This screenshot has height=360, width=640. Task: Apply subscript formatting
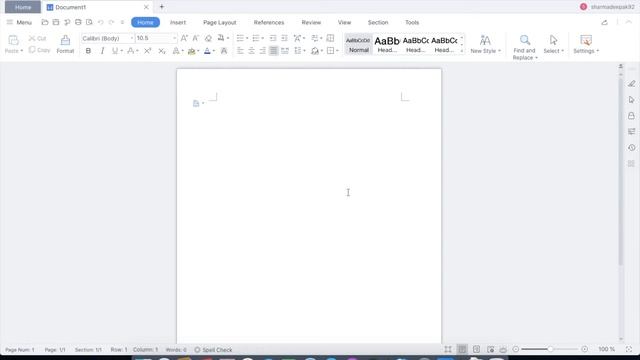(x=162, y=51)
